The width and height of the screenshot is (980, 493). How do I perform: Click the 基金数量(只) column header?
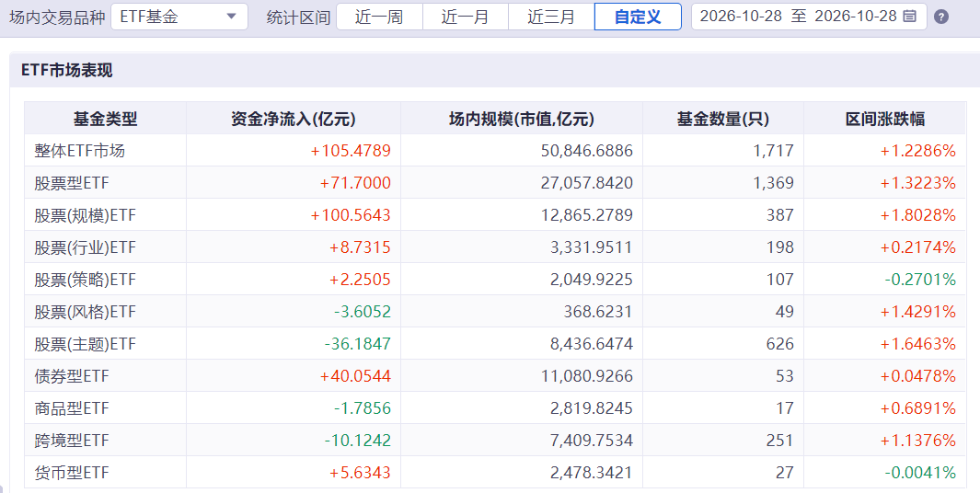[723, 118]
